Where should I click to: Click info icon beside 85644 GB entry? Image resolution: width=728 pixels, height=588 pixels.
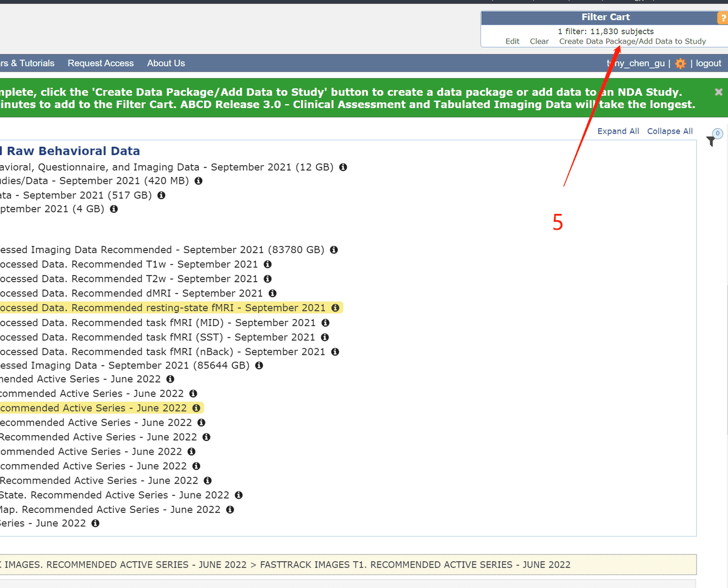pyautogui.click(x=259, y=366)
